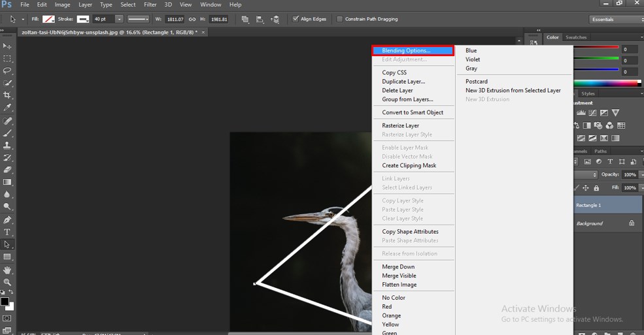This screenshot has width=644, height=335.
Task: Filter Layers panel by pixel layers icon
Action: [x=588, y=161]
